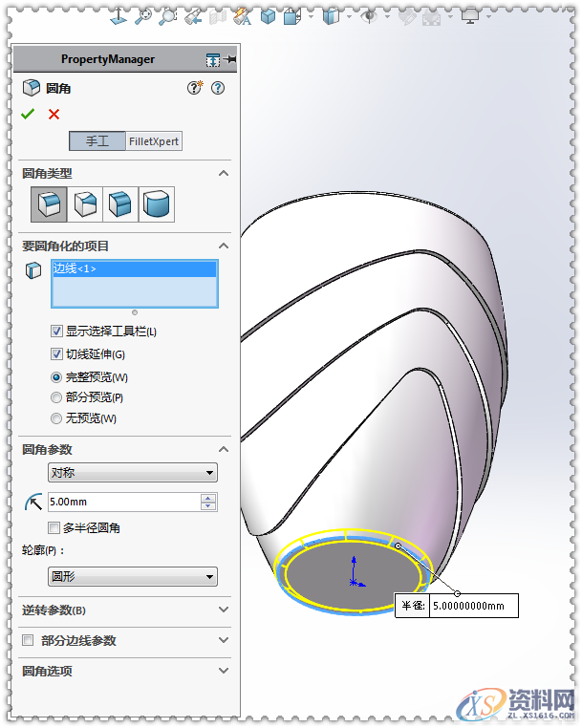The image size is (582, 728).
Task: Click Hide/Show Items eye icon
Action: tap(369, 17)
